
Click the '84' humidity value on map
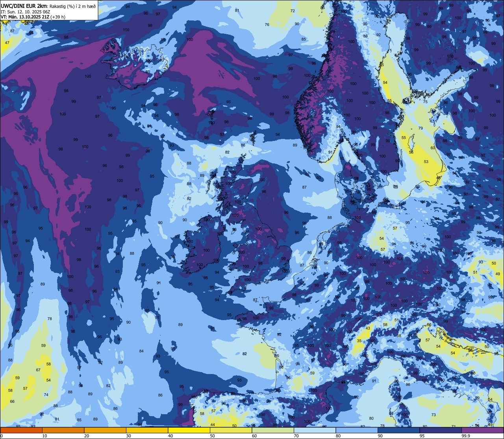click(x=141, y=351)
